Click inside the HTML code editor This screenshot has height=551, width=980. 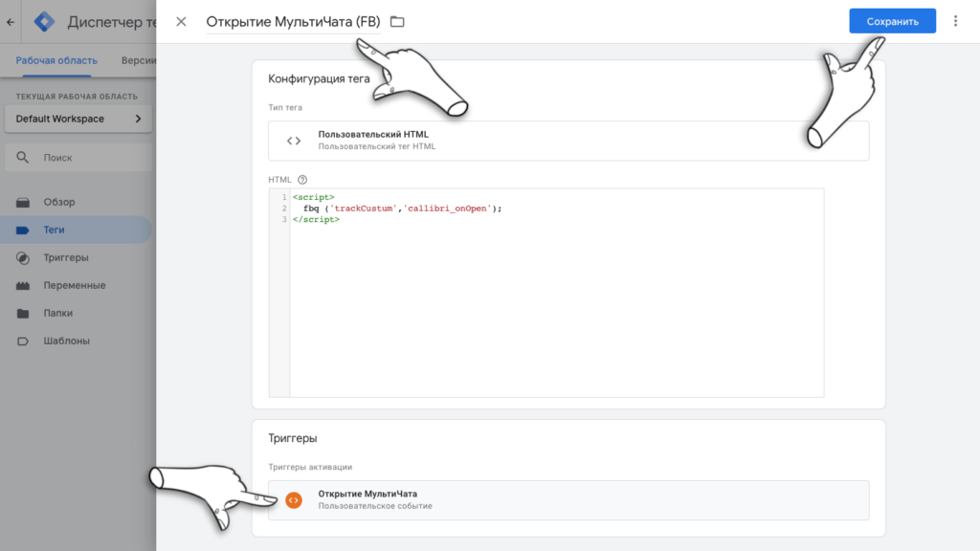tap(555, 306)
